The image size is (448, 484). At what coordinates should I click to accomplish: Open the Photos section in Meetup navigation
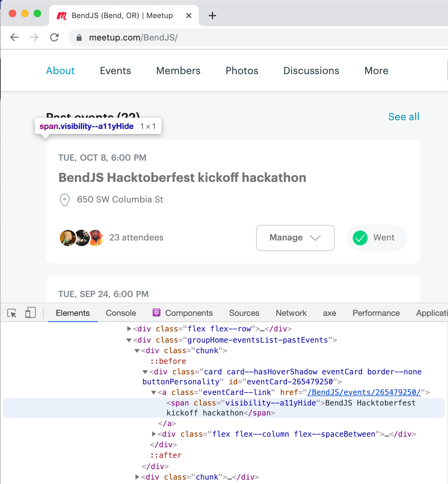(242, 71)
